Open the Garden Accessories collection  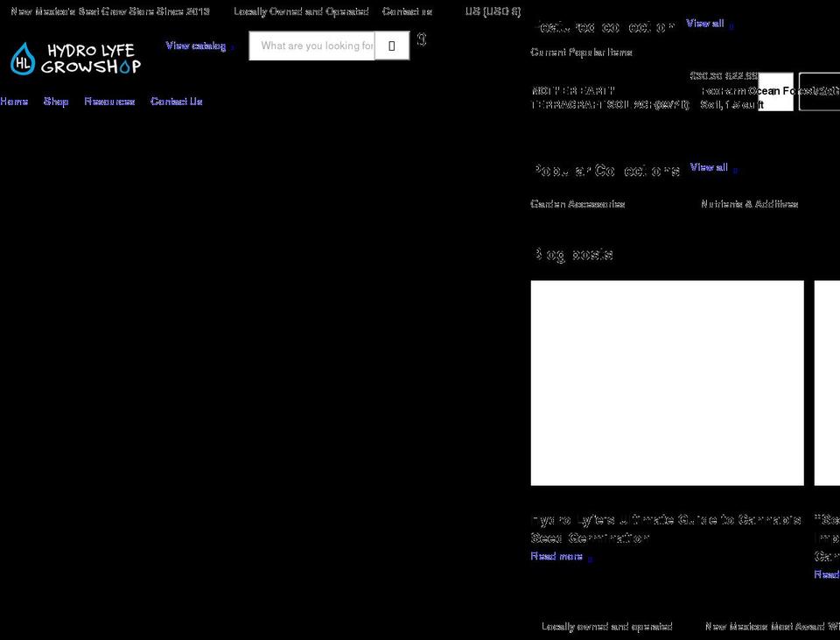tap(577, 204)
